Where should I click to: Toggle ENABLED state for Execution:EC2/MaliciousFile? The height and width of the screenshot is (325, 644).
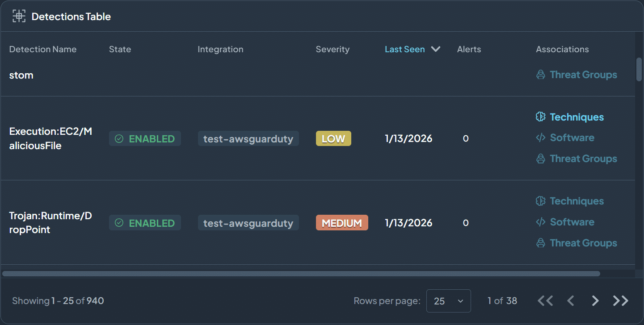(x=145, y=138)
